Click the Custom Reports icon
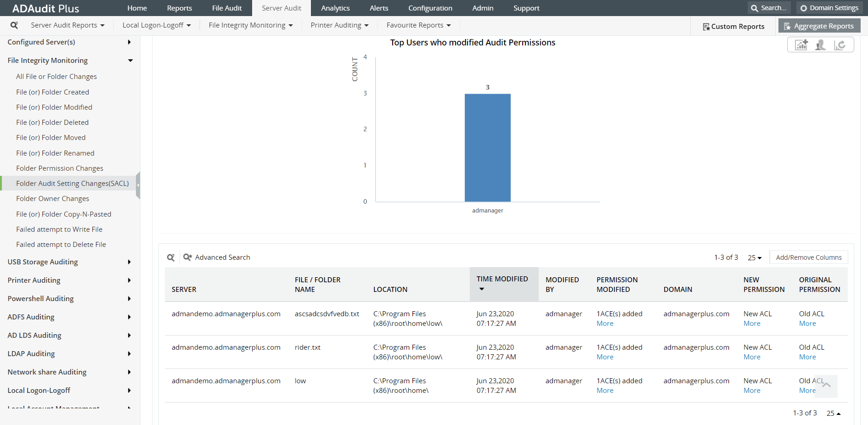868x425 pixels. pyautogui.click(x=706, y=27)
